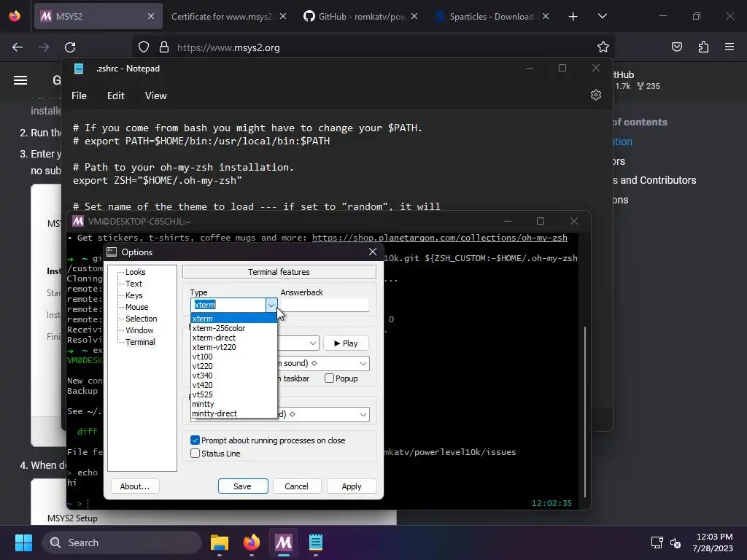
Task: Open Windows Start menu
Action: [23, 542]
